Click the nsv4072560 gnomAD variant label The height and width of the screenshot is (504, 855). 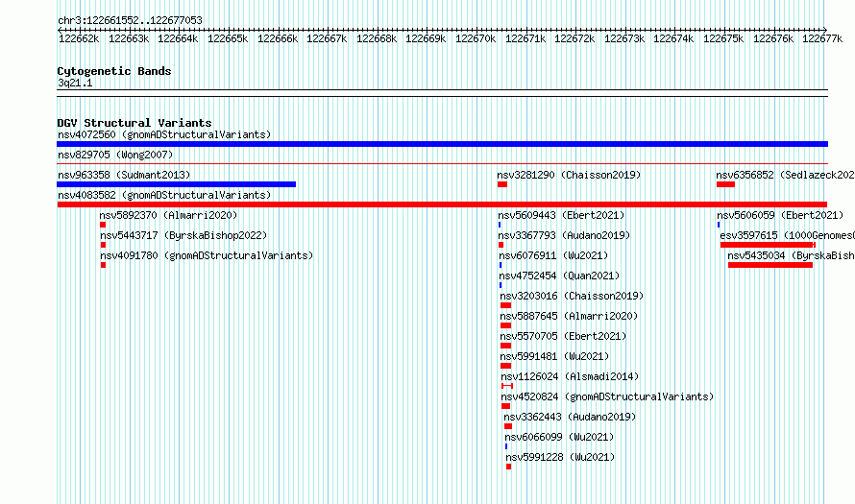pos(164,134)
